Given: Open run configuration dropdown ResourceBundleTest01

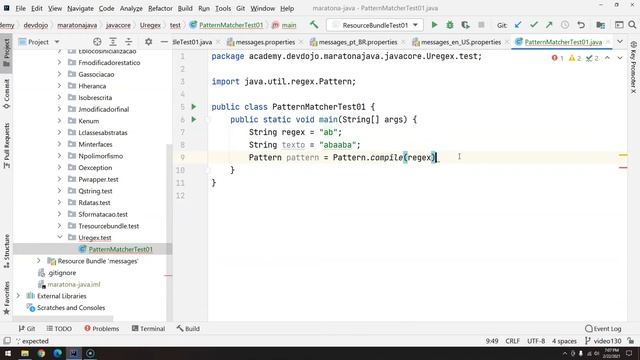Looking at the screenshot, I should [x=375, y=25].
